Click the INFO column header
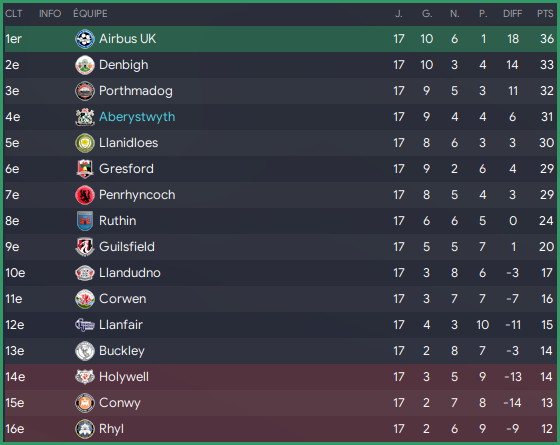Viewport: 560px width, 445px height. tap(50, 14)
